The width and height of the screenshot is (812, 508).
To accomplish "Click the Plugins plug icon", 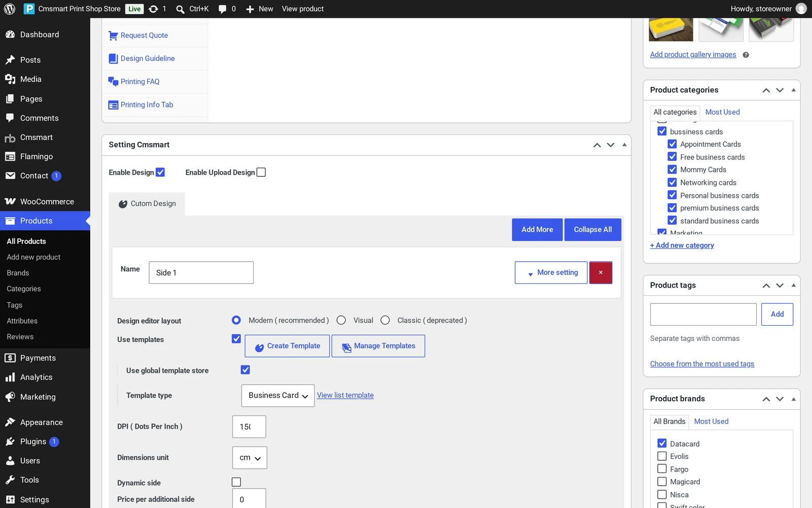I will point(10,441).
